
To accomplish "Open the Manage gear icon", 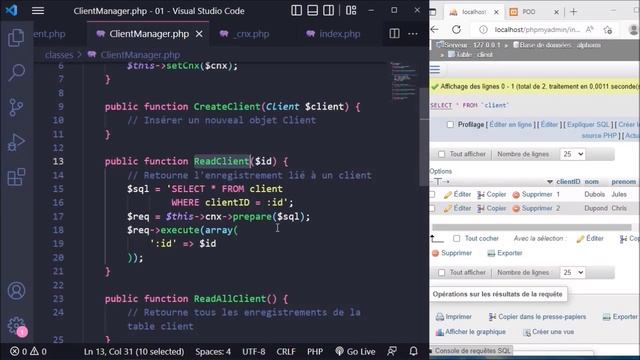I will (16, 326).
